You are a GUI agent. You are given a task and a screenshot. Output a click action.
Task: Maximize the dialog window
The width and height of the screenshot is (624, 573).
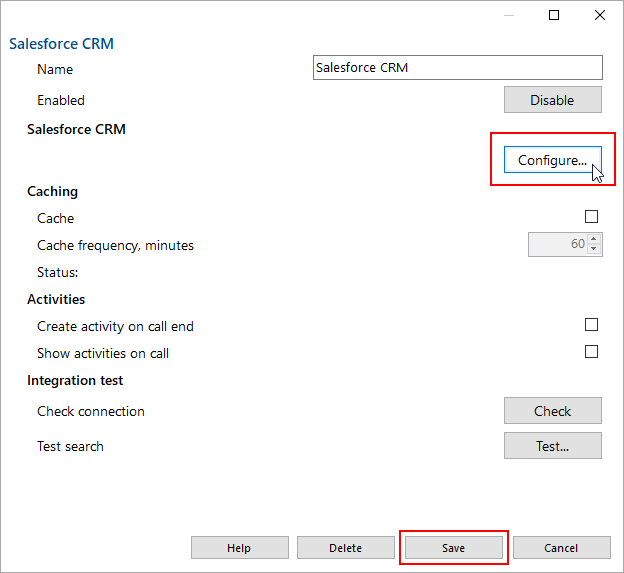[554, 15]
